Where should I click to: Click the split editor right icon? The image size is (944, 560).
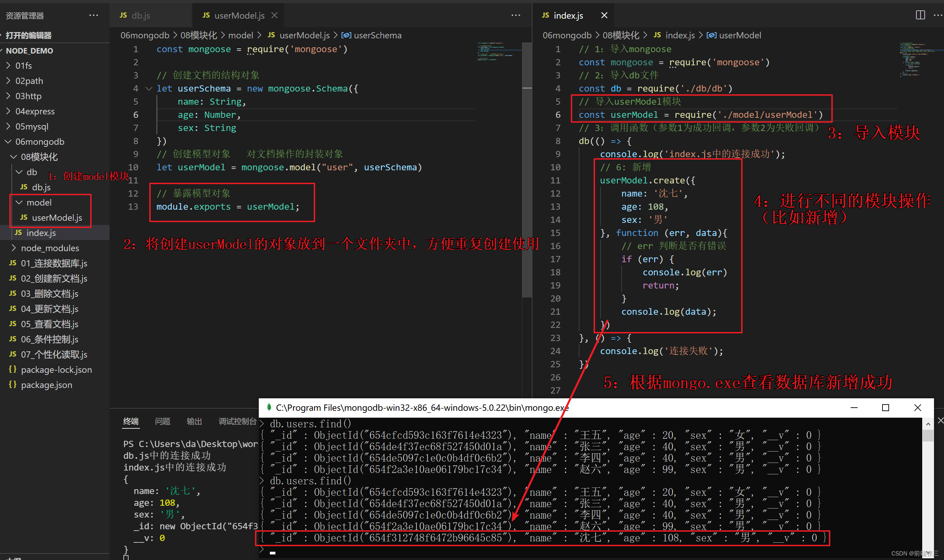pyautogui.click(x=920, y=15)
